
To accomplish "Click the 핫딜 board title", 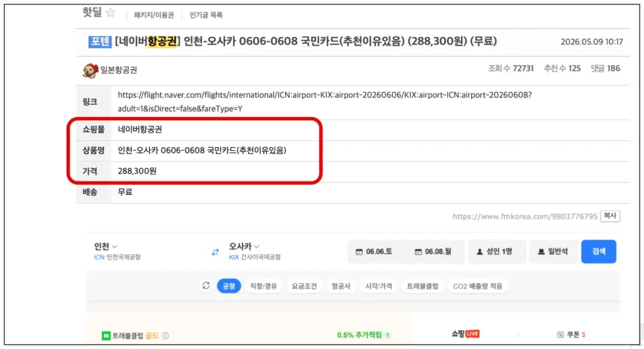I will 92,13.
